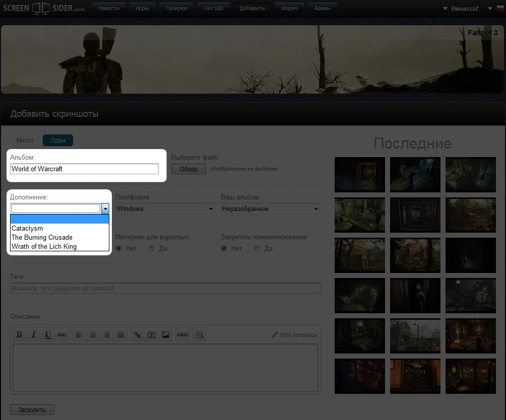Switch to the Много tab
The width and height of the screenshot is (506, 420).
pos(25,140)
